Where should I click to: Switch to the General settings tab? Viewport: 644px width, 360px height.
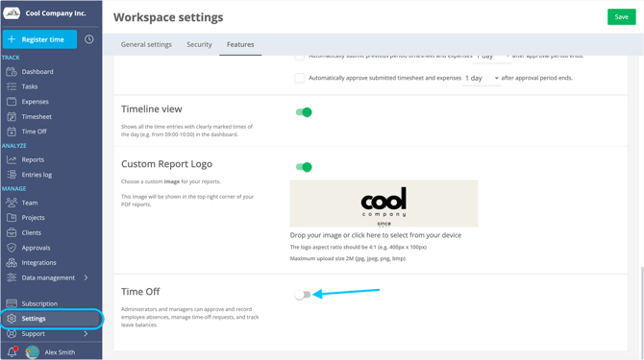point(146,44)
